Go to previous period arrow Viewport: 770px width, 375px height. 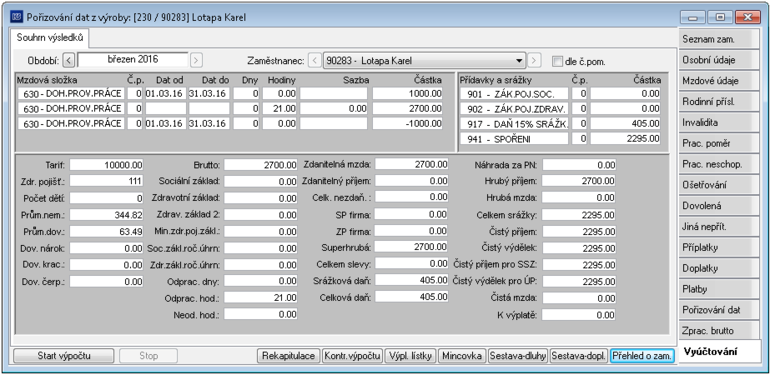coord(69,60)
